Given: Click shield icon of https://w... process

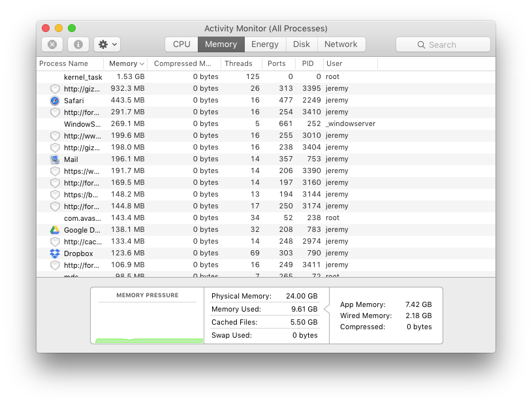Looking at the screenshot, I should [x=55, y=171].
